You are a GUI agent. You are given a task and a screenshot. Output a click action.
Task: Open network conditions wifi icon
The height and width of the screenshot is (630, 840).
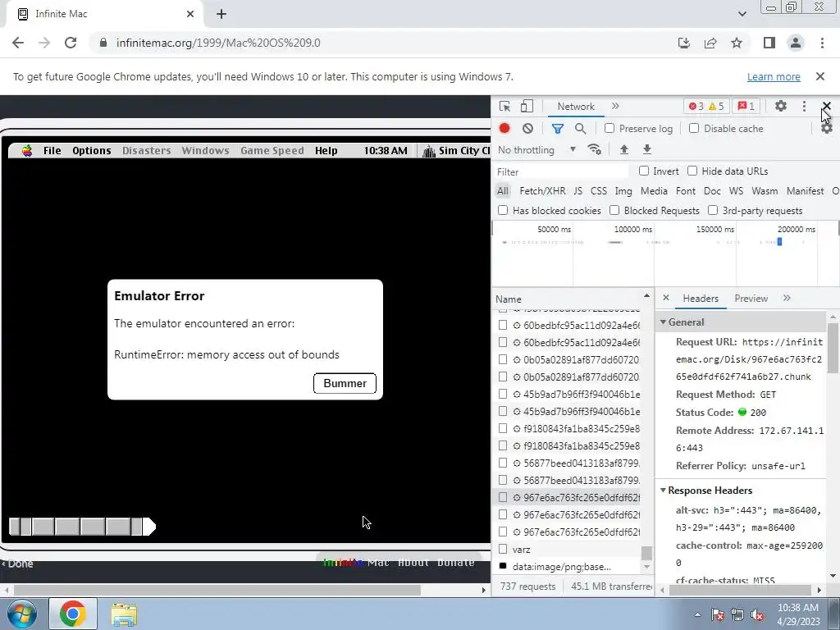[x=594, y=149]
